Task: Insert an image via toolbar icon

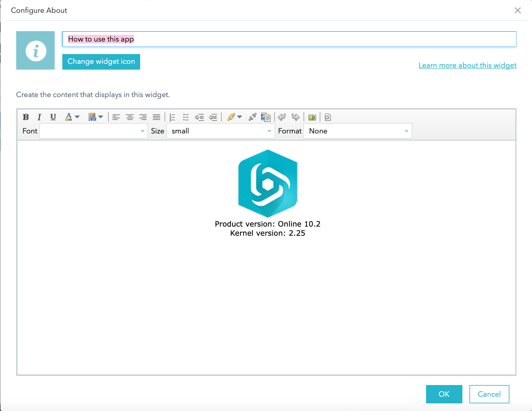Action: coord(312,117)
